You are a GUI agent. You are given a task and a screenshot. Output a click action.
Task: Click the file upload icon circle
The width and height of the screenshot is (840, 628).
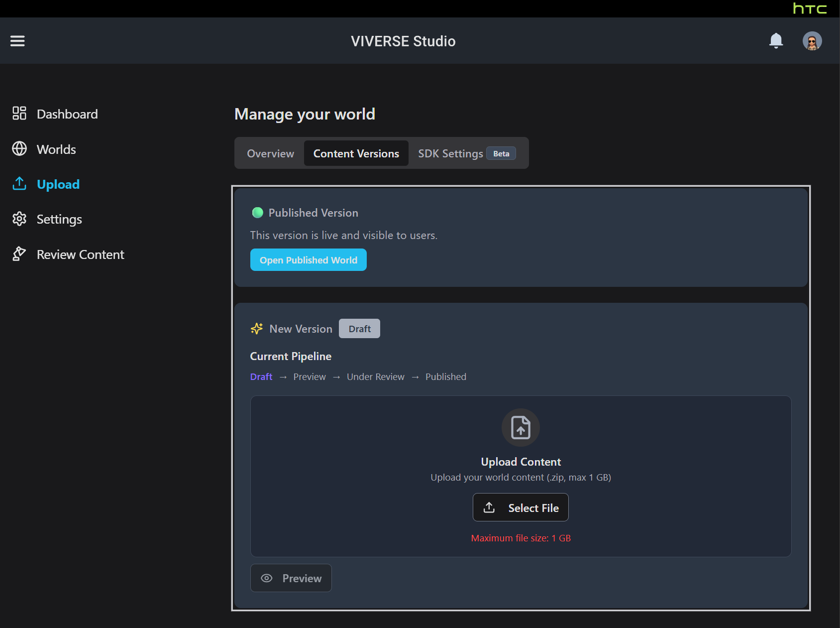pos(521,427)
